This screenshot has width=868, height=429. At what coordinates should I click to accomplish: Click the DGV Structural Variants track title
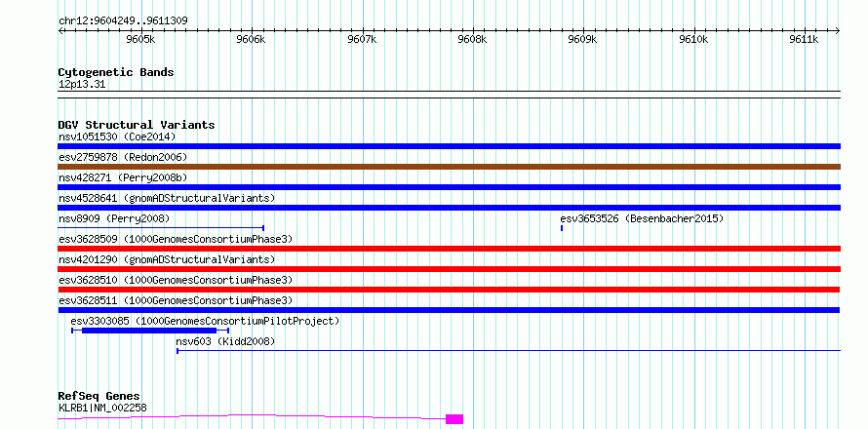(137, 125)
